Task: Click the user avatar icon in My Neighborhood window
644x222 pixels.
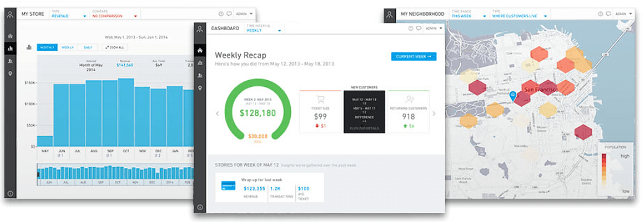Action: (390, 14)
